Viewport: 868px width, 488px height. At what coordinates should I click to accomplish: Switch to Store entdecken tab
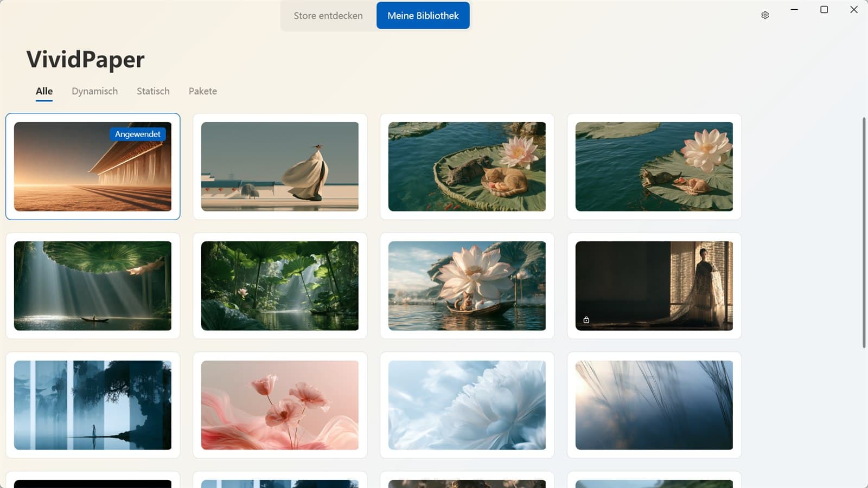[x=328, y=16]
